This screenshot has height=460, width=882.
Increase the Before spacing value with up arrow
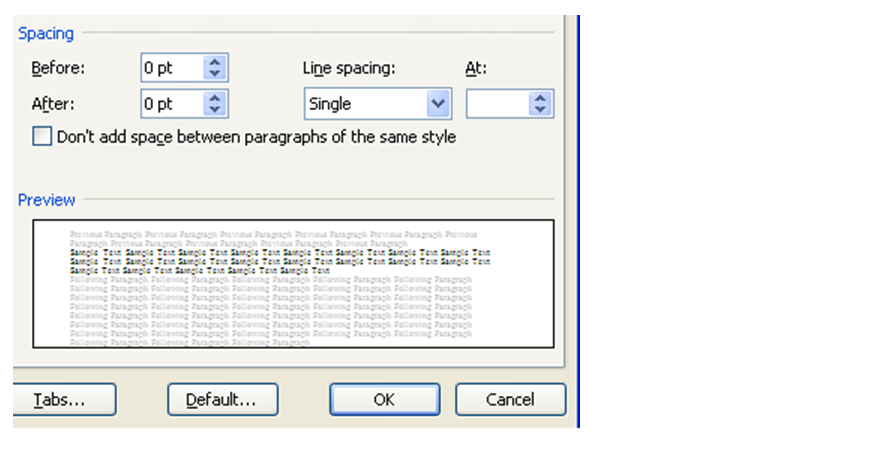tap(215, 62)
